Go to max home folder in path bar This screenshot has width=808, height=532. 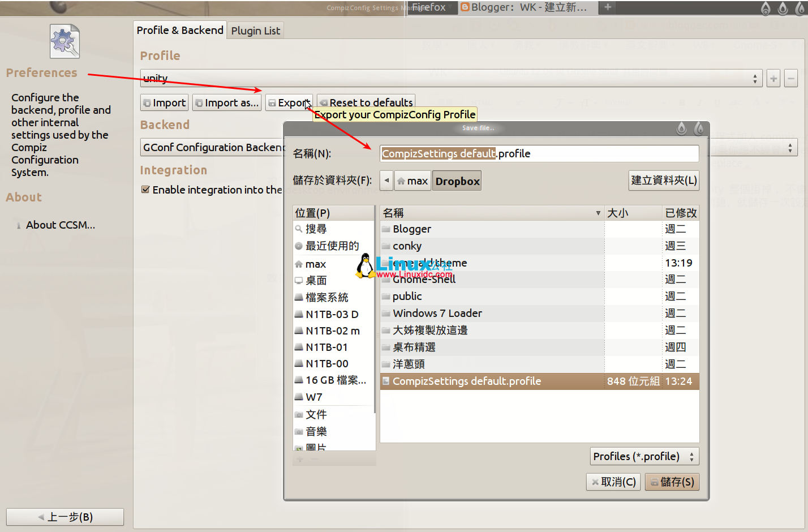(412, 181)
